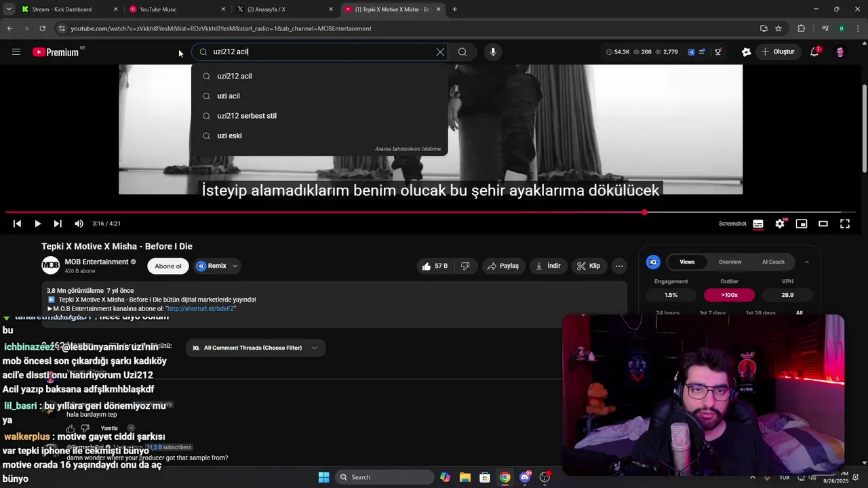This screenshot has width=868, height=488.
Task: Choose the 'uzi eski' suggestion
Action: [319, 136]
